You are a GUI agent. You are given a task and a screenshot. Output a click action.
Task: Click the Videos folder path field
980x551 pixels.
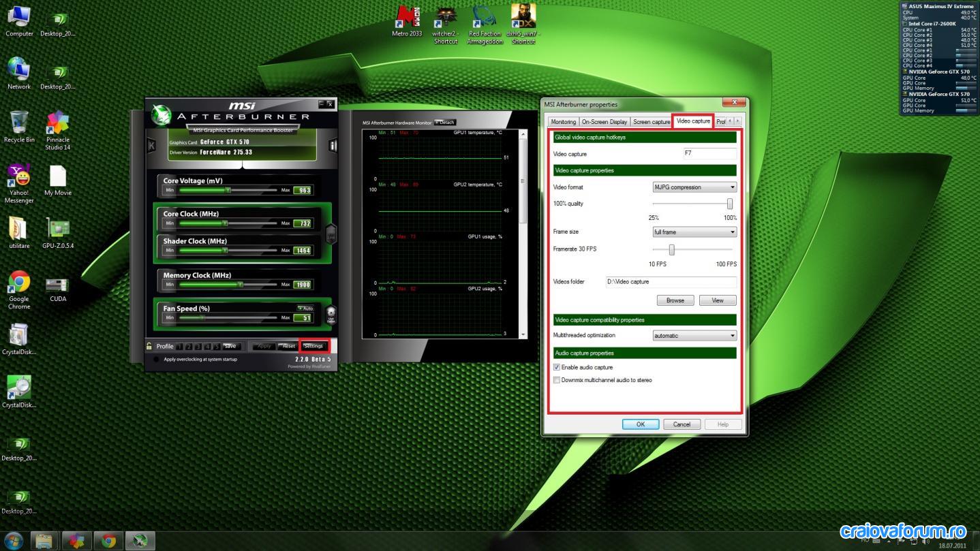[x=671, y=281]
